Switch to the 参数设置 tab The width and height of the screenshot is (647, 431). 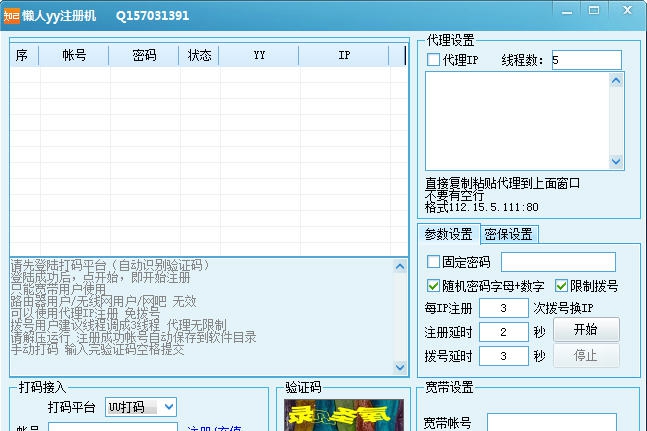point(449,234)
